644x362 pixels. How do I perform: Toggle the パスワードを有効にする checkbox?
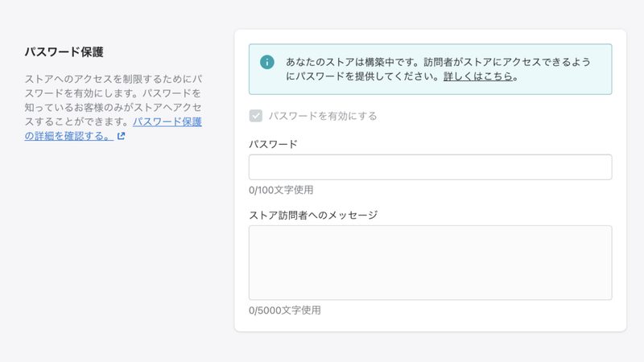[x=255, y=116]
